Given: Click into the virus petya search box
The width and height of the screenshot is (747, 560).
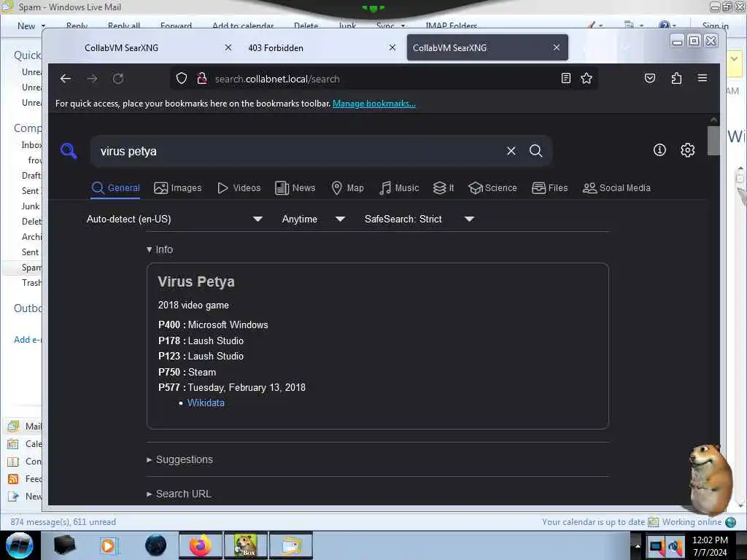Looking at the screenshot, I should (300, 151).
